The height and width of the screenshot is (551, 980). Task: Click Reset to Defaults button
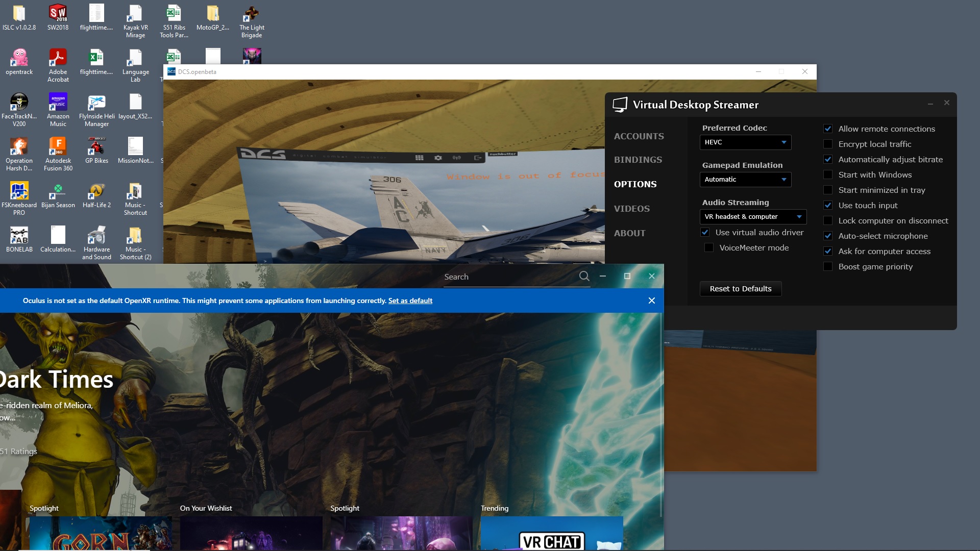point(741,289)
